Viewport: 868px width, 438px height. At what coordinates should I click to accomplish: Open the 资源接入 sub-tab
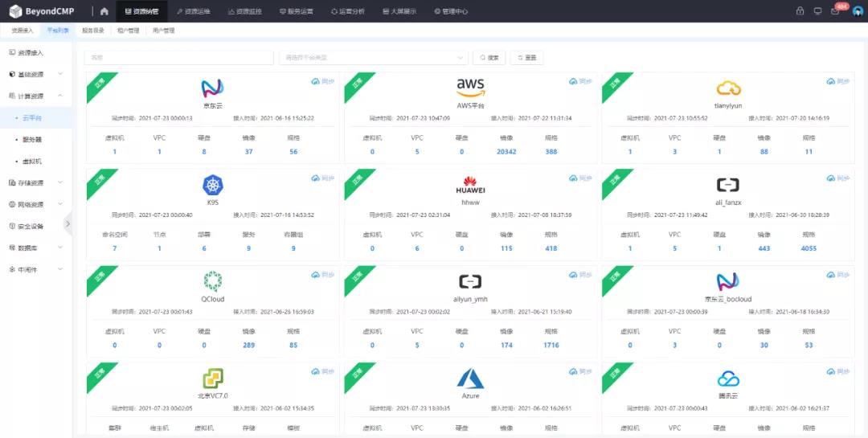point(23,31)
